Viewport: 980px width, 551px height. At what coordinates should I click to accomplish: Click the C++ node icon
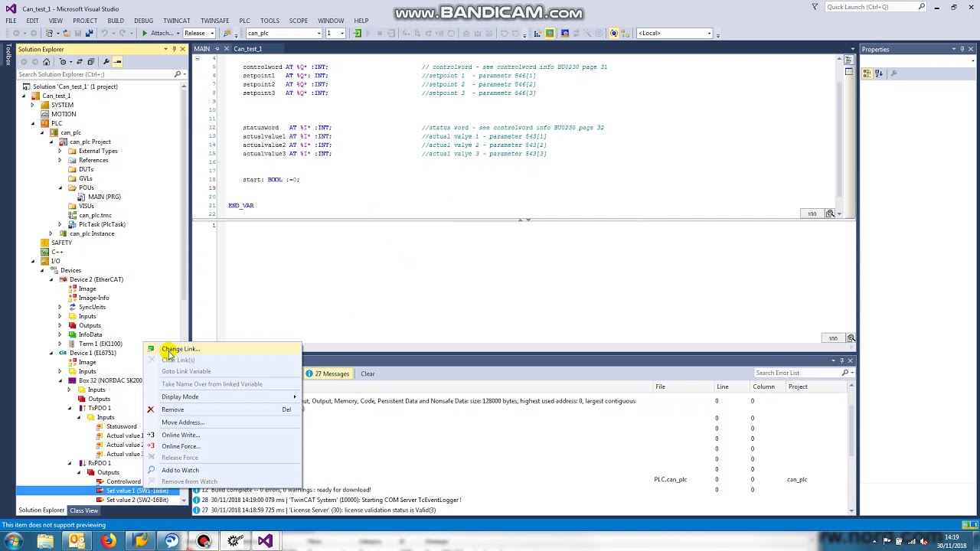(x=45, y=252)
